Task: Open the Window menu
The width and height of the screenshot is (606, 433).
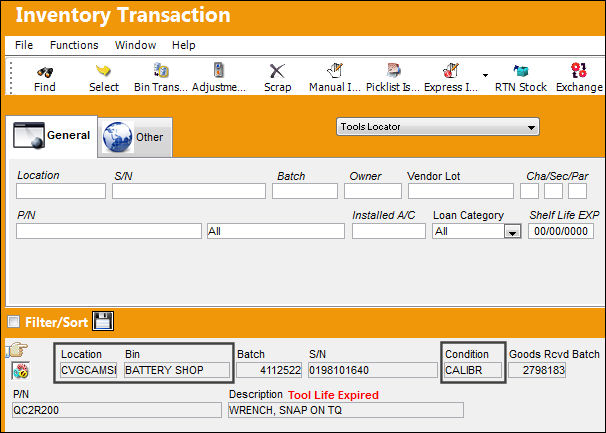Action: pos(135,45)
